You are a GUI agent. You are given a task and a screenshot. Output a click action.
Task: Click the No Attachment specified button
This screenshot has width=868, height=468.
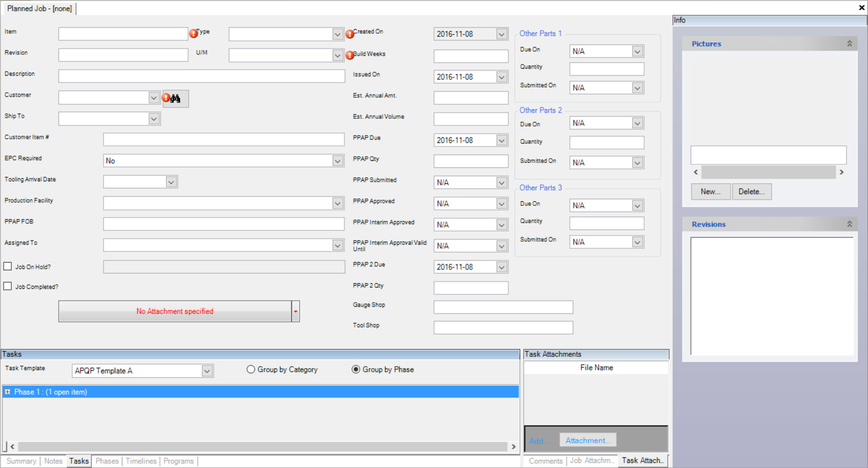pos(175,311)
